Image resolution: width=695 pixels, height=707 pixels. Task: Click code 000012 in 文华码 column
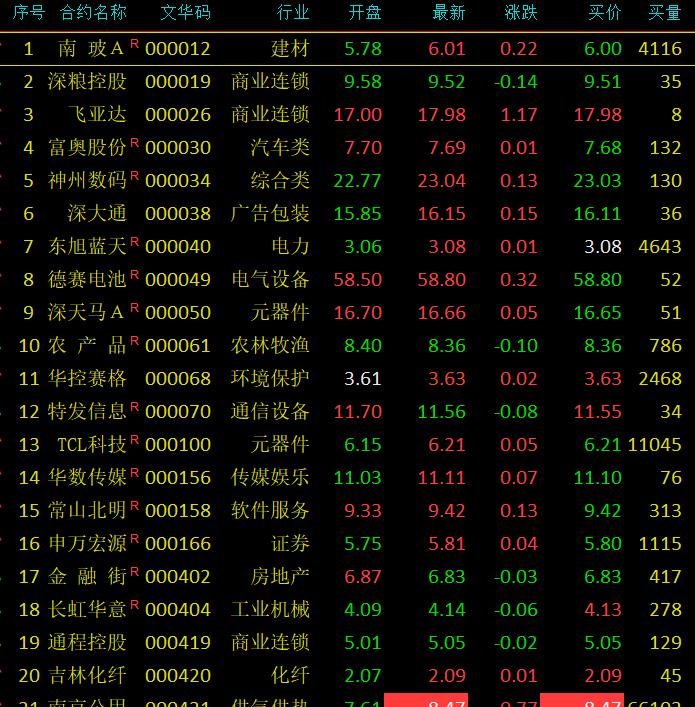pos(178,49)
